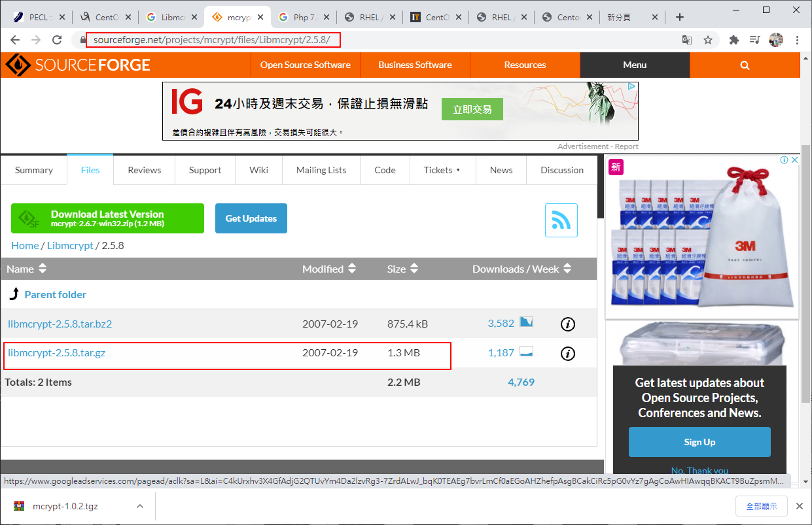The height and width of the screenshot is (525, 812).
Task: Open the Mailing Lists tab
Action: click(321, 170)
